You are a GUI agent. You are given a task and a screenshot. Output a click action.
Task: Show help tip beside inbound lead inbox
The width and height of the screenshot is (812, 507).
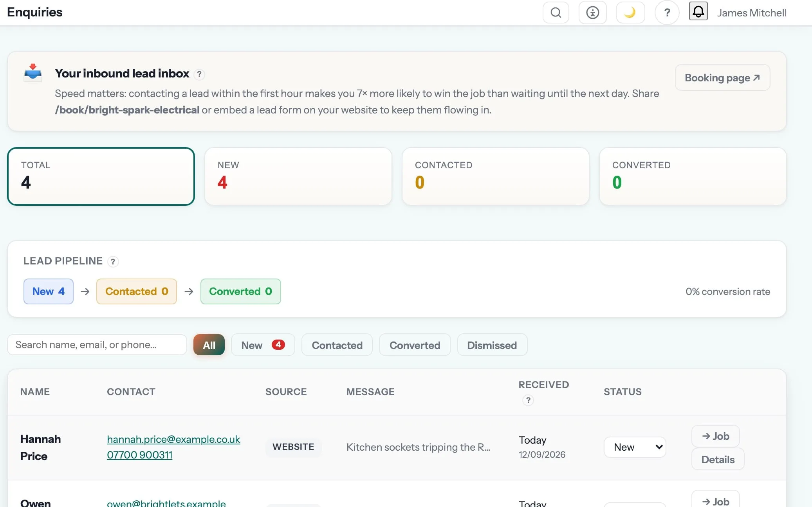199,74
